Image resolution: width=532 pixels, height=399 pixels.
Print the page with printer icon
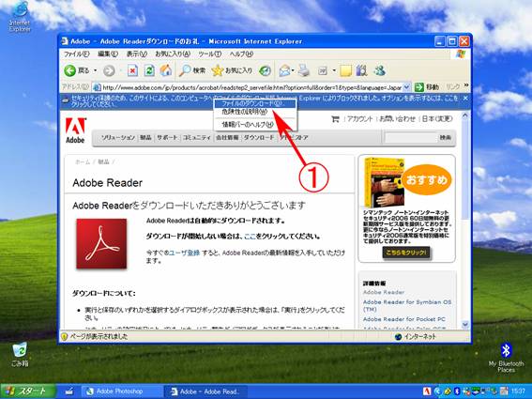[x=304, y=70]
